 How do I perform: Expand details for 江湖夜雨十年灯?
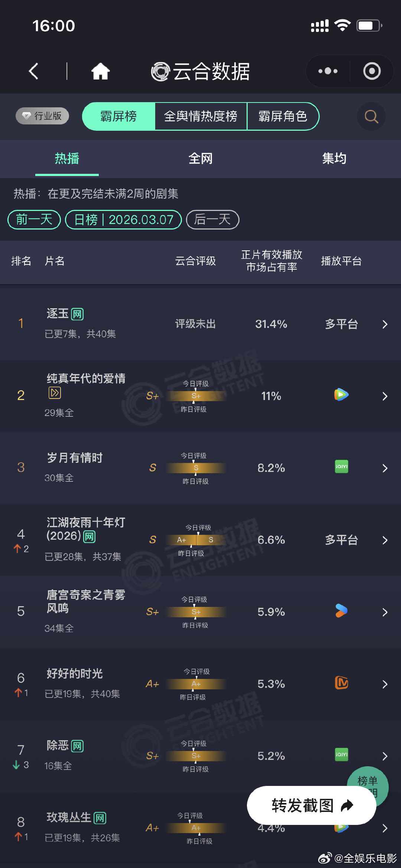[385, 540]
